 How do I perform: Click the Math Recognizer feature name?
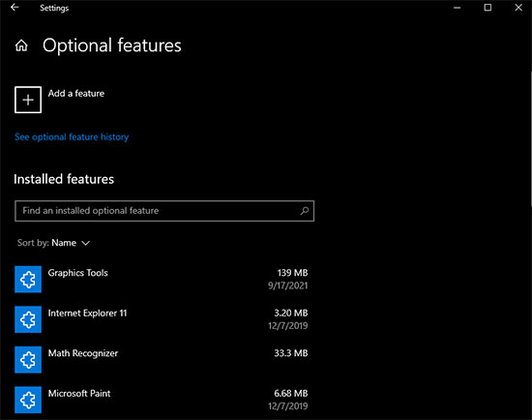[x=83, y=353]
